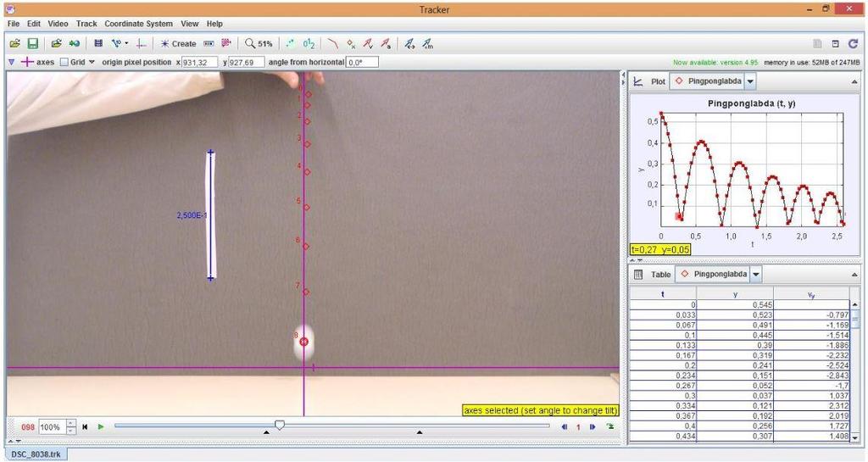This screenshot has height=462, width=868.
Task: Toggle the trails length dotted icon
Action: [291, 43]
